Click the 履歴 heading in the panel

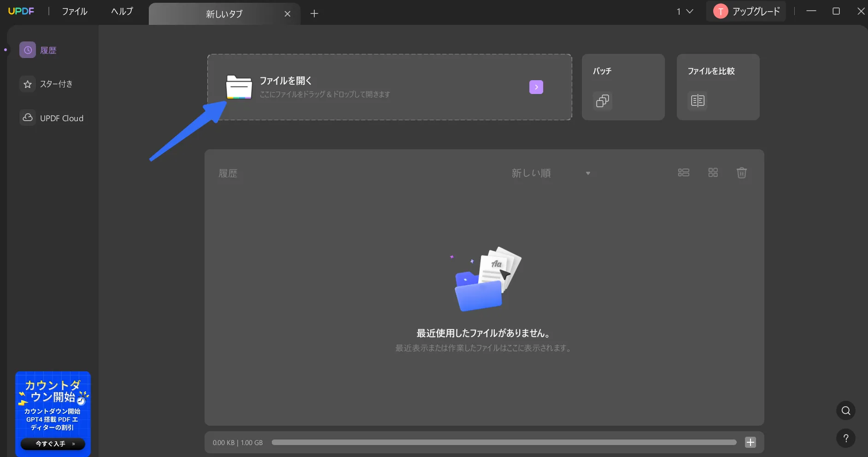click(x=228, y=173)
